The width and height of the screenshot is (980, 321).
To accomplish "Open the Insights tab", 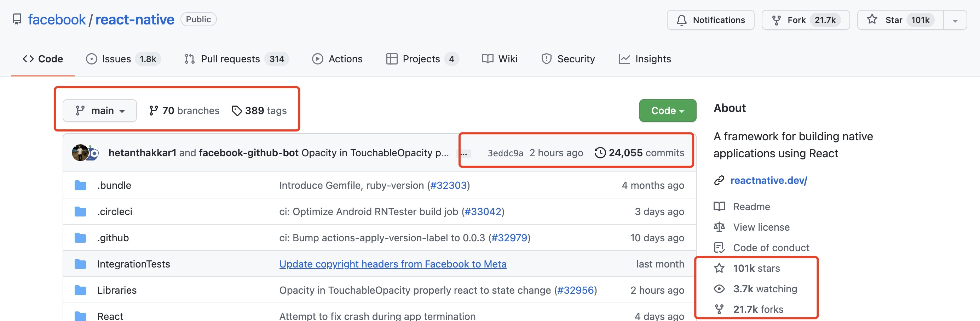I will 645,59.
